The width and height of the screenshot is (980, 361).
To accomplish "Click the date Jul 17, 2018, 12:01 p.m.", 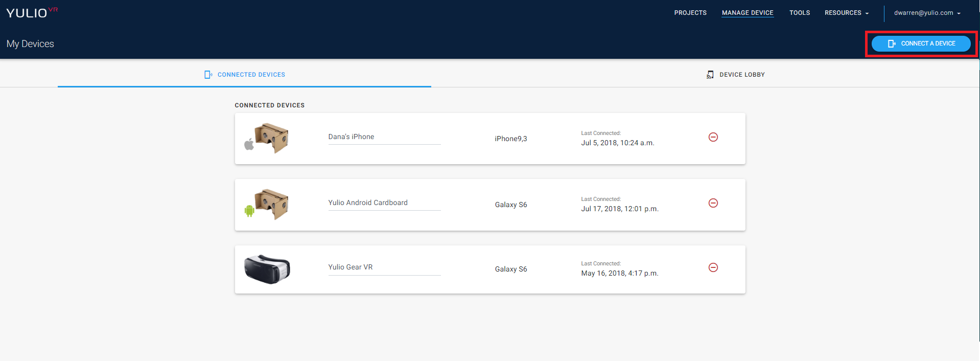I will 620,209.
